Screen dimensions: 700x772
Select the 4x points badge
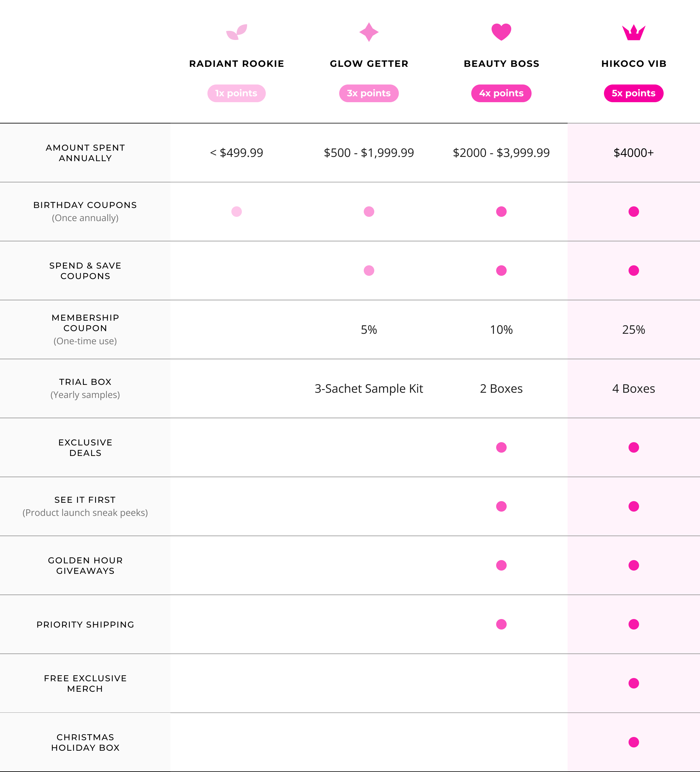501,93
